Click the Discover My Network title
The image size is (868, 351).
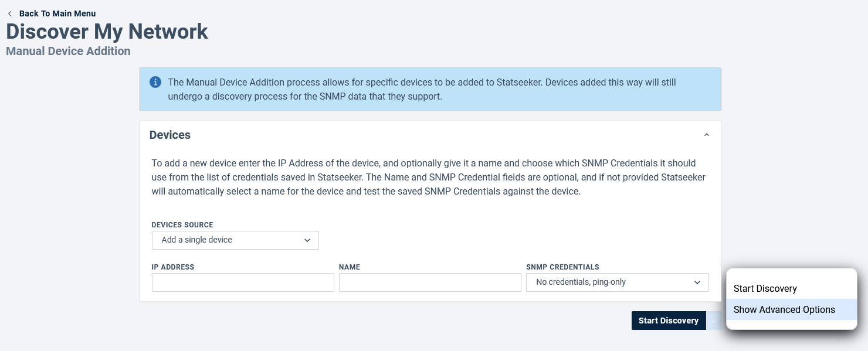(107, 32)
